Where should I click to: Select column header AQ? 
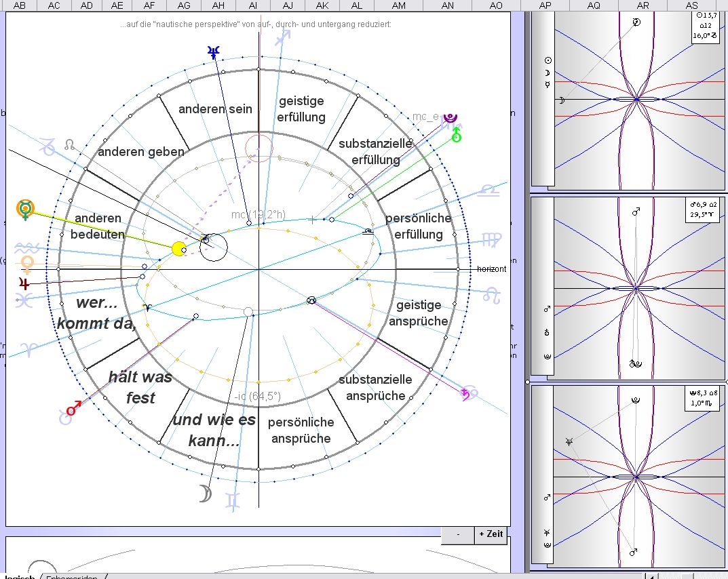594,5
